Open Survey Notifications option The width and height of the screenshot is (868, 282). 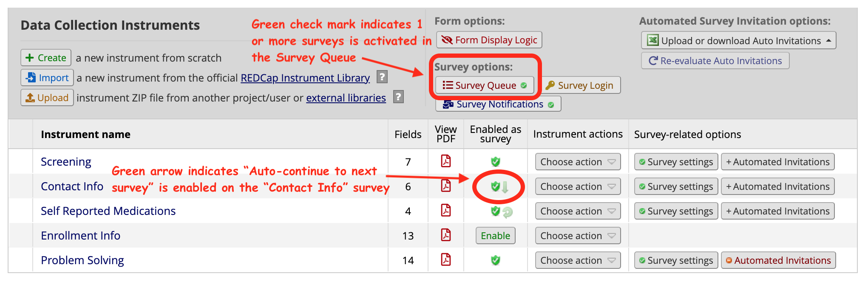point(498,104)
